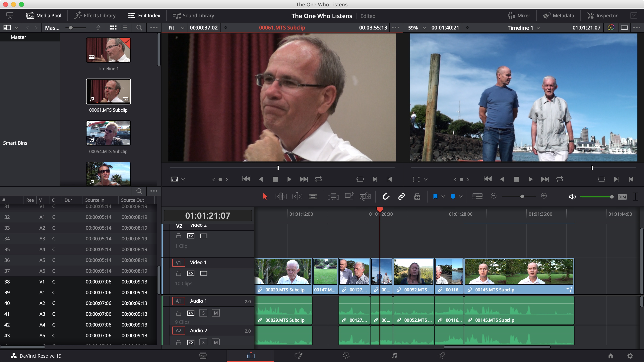644x362 pixels.
Task: Click the timeline zoom out minus button
Action: tap(493, 196)
